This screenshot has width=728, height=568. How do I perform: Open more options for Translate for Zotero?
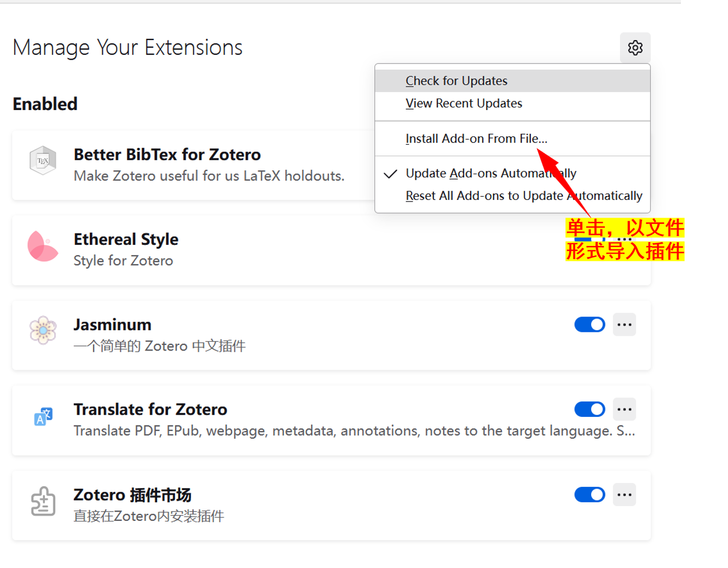(624, 409)
